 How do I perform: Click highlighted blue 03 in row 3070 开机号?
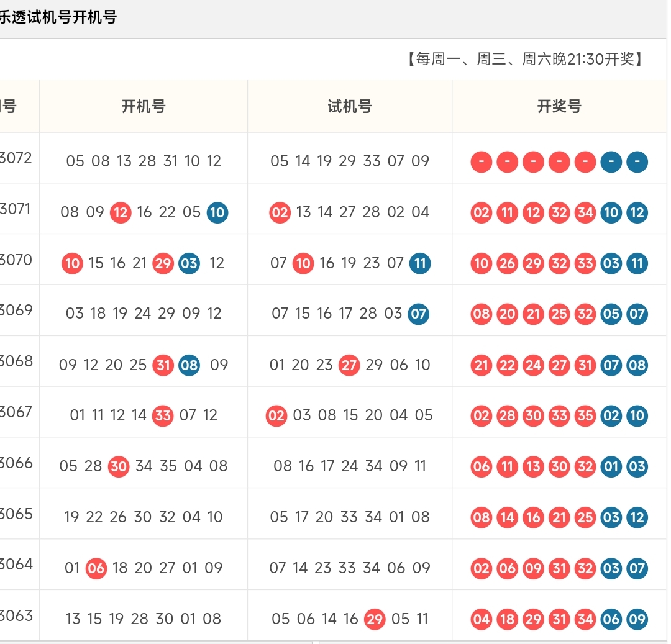pos(189,263)
